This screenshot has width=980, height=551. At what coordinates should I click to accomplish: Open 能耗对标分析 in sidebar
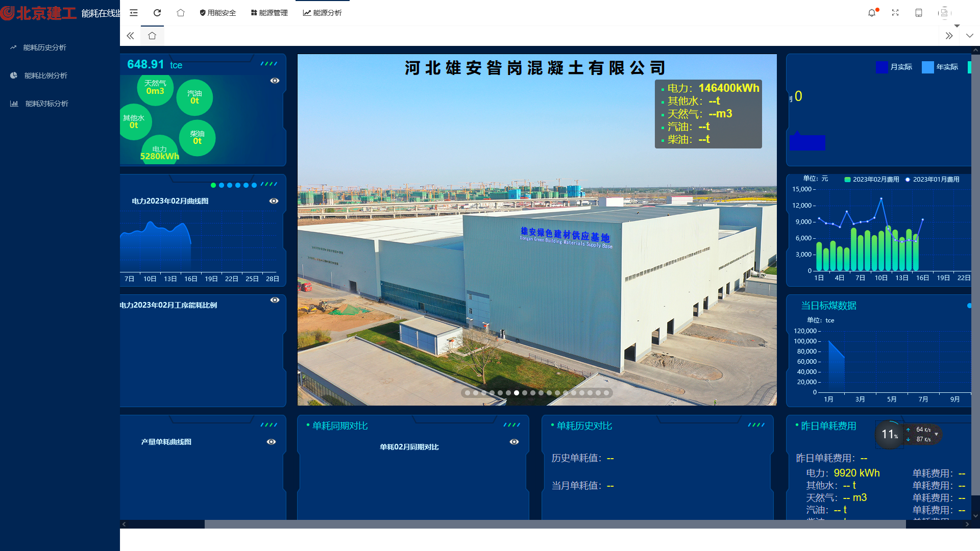coord(47,104)
